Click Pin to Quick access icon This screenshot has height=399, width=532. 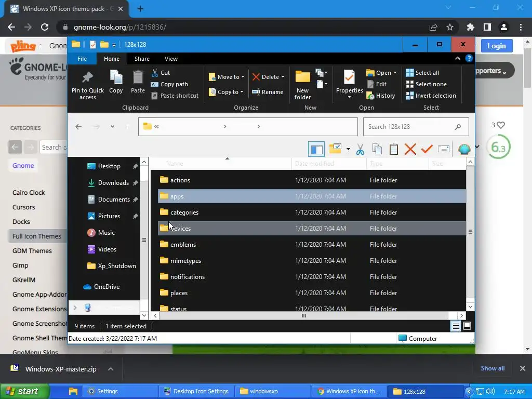point(87,85)
